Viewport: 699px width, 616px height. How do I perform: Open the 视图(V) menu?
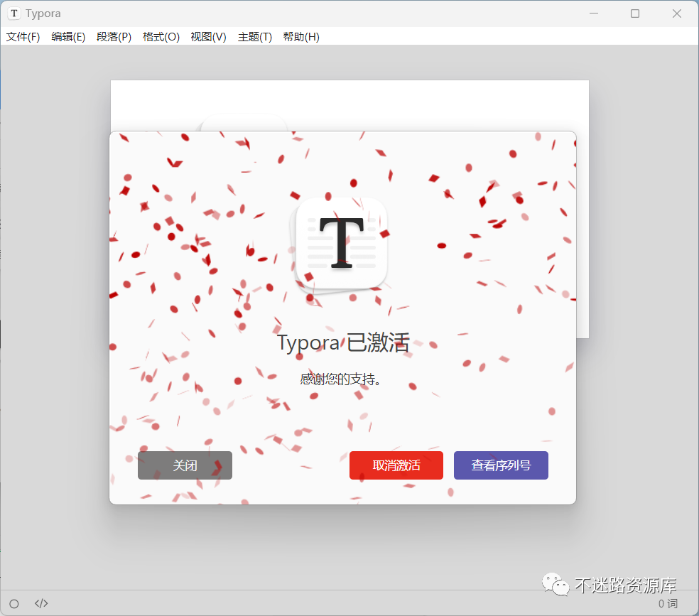[x=208, y=36]
